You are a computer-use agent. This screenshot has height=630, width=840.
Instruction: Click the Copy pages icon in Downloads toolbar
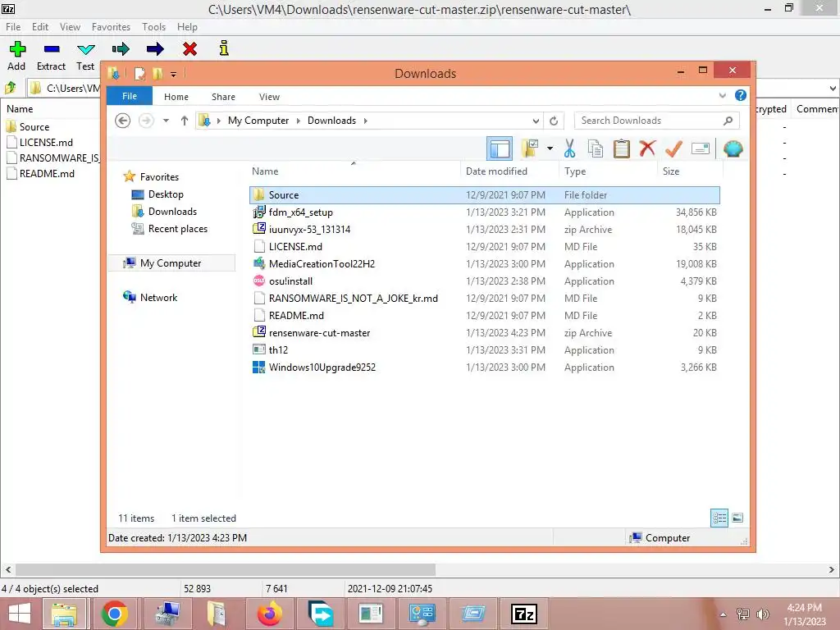coord(596,148)
